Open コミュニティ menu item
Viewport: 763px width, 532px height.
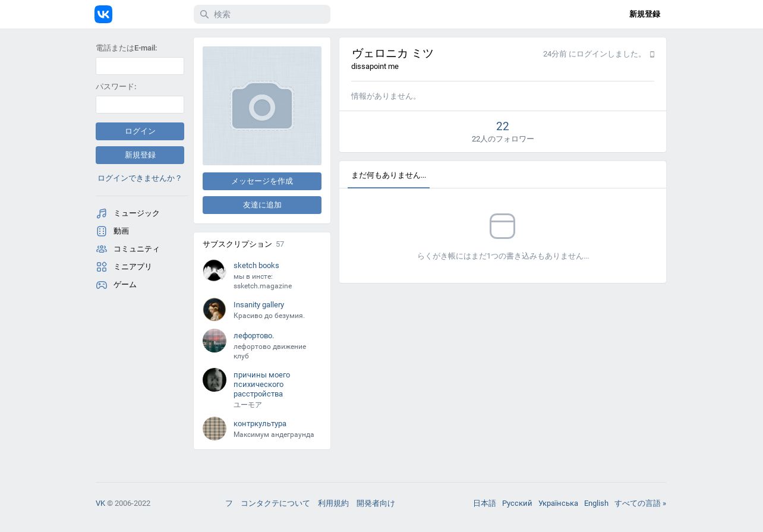pos(137,249)
